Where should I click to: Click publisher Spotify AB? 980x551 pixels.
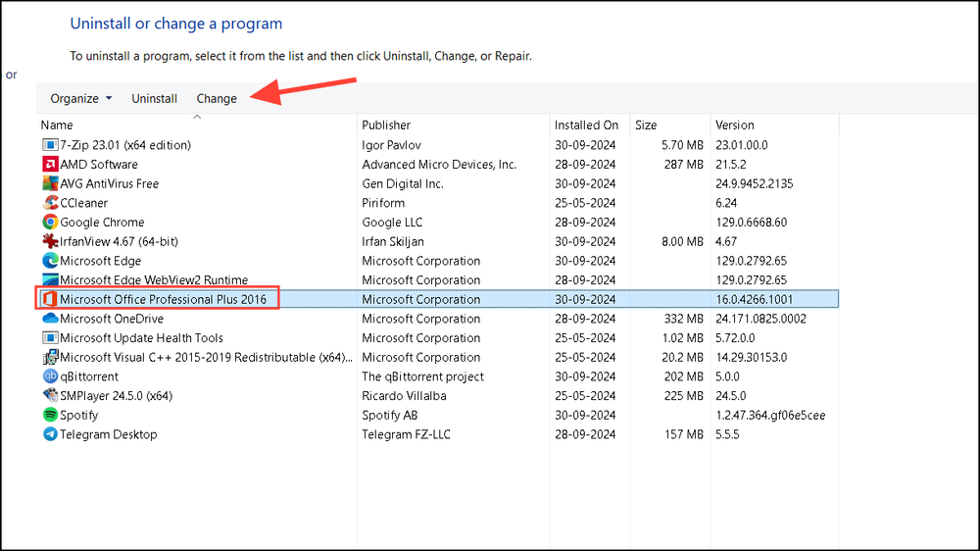pyautogui.click(x=389, y=416)
